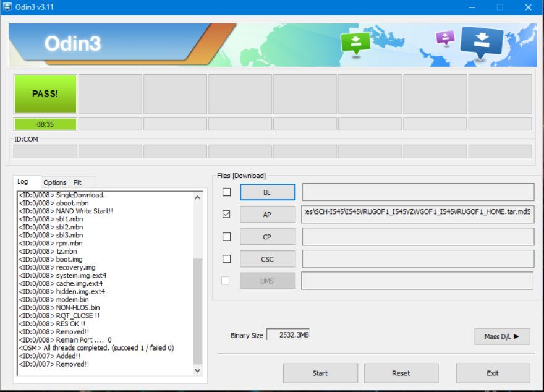Click the CSC file path field
Screen dimensions: 544x392
[418, 259]
